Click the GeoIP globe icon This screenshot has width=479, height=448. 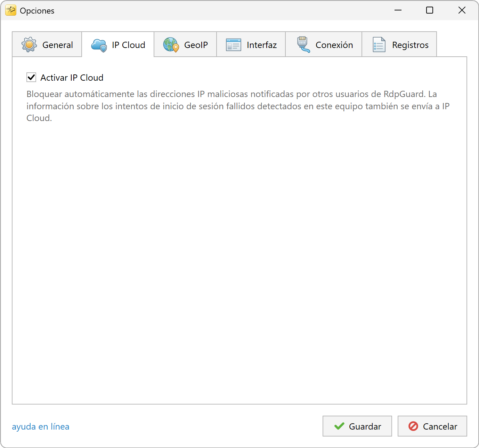point(171,45)
